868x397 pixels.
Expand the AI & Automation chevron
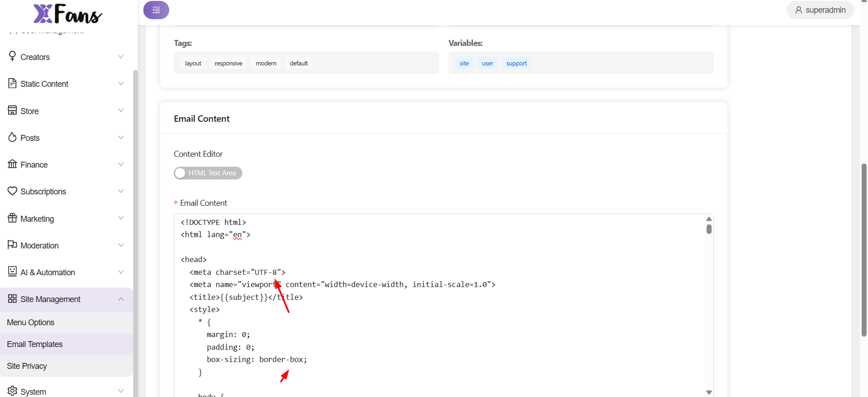[121, 272]
